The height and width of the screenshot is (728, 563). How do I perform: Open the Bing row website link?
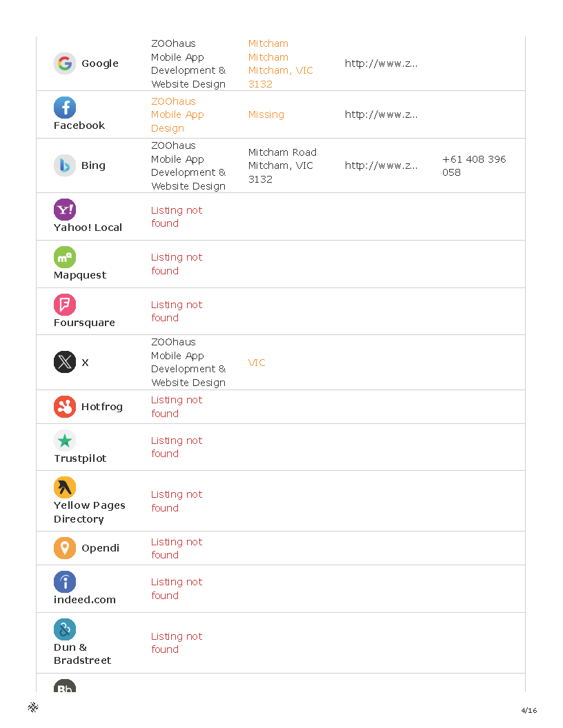click(x=381, y=165)
